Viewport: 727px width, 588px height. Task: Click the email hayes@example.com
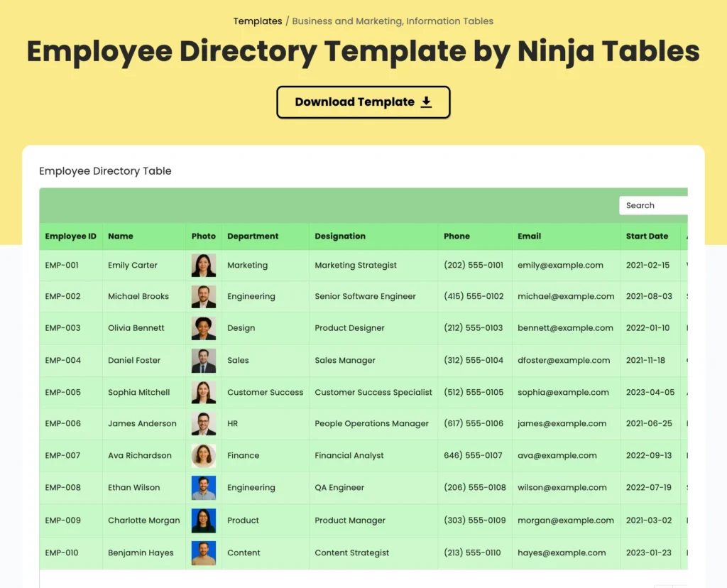point(562,552)
